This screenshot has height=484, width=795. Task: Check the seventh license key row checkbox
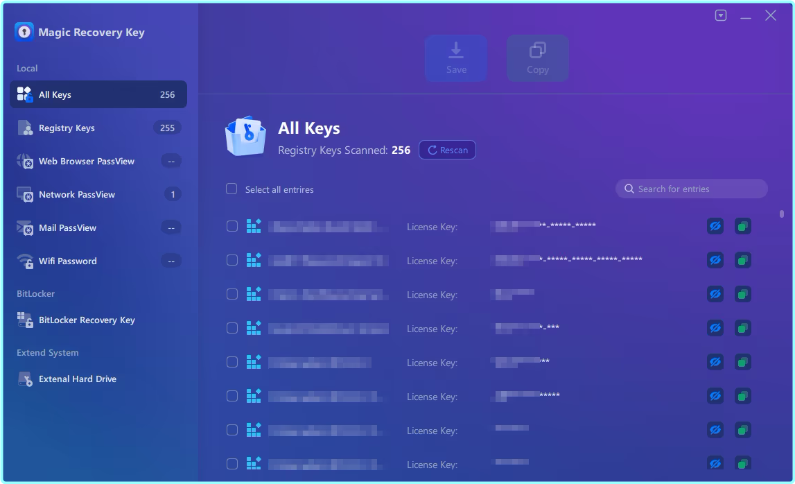point(232,430)
